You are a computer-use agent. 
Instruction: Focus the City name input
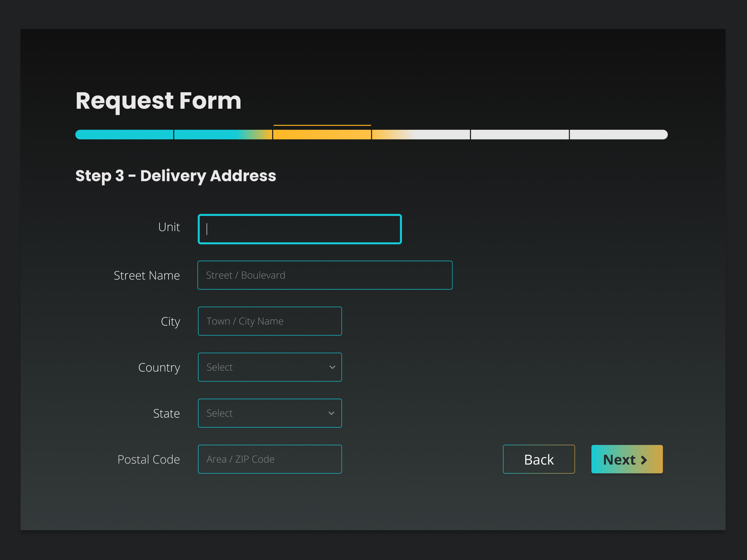coord(269,321)
